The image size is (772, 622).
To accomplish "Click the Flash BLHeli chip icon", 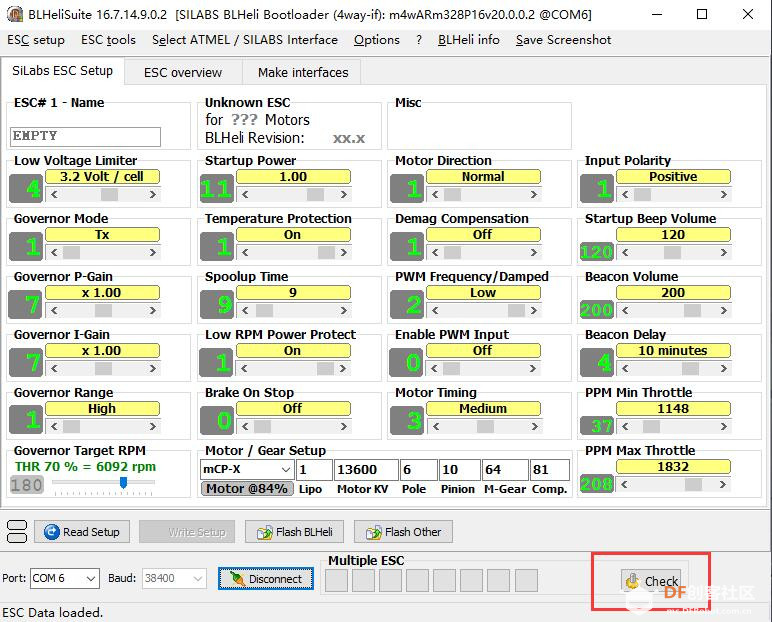I will [265, 532].
